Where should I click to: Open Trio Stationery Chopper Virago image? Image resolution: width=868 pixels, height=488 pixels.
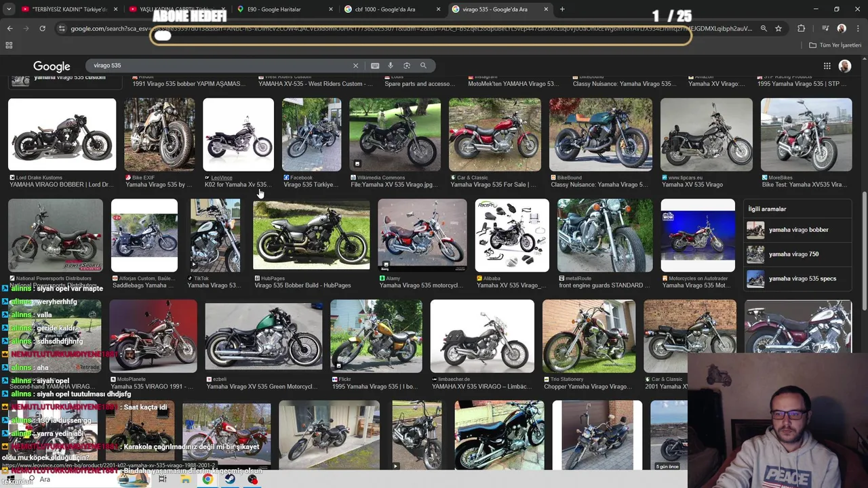(589, 336)
